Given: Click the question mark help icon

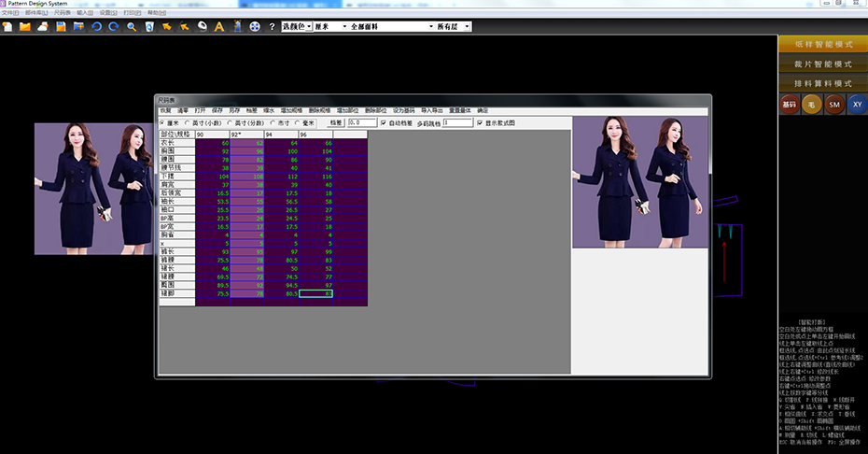Looking at the screenshot, I should [272, 27].
